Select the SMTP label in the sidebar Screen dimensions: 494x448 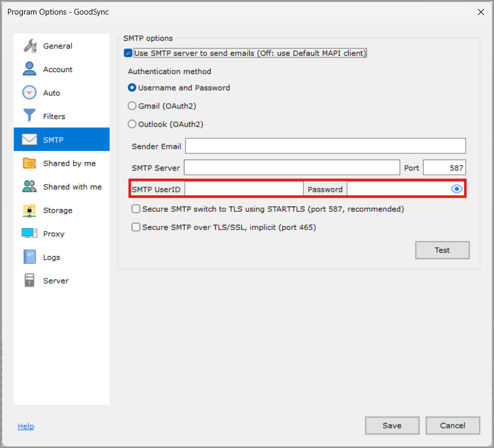[53, 140]
